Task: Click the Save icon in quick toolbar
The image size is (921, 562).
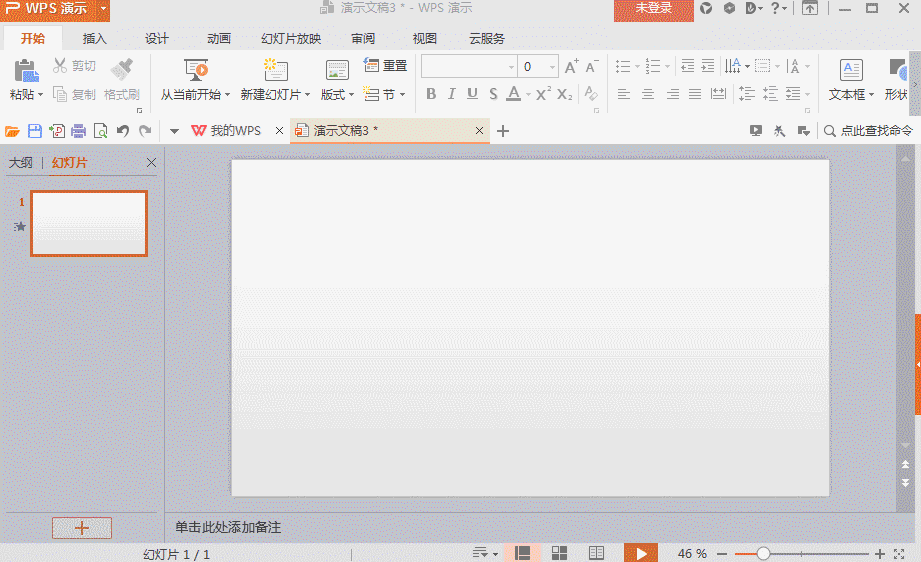Action: tap(35, 131)
